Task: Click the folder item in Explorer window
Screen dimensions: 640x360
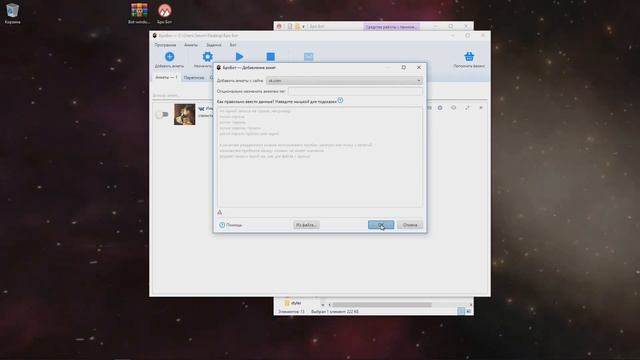Action: pyautogui.click(x=293, y=303)
